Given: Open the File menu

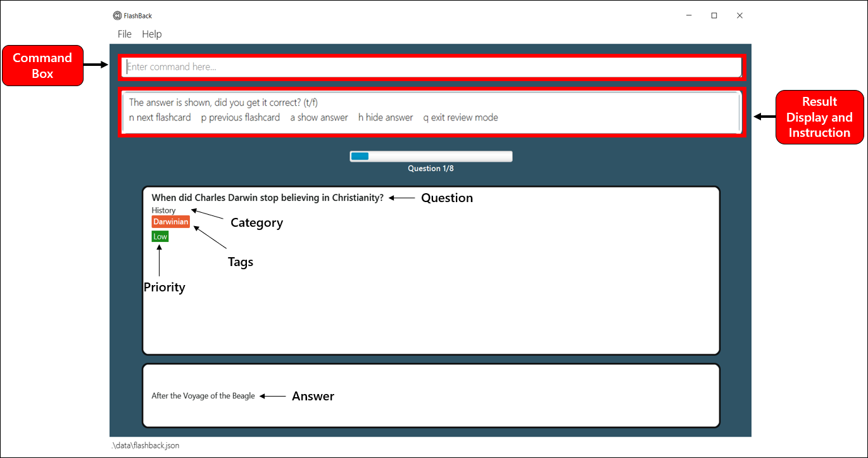Looking at the screenshot, I should [124, 34].
